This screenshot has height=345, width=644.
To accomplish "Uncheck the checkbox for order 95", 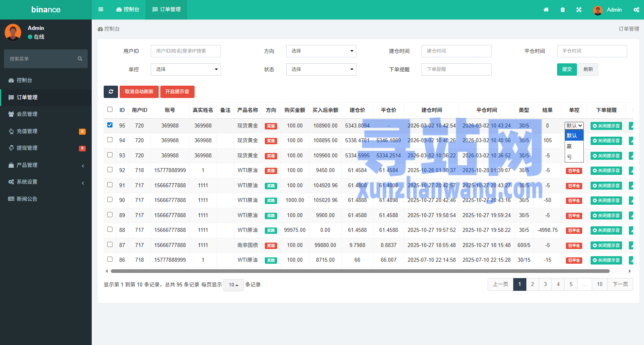I will pyautogui.click(x=110, y=125).
